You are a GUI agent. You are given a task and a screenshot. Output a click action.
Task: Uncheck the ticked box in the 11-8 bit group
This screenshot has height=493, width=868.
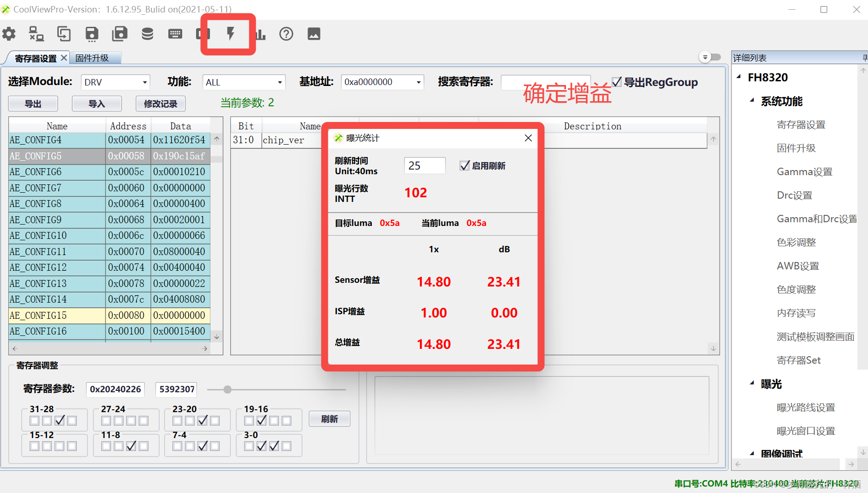(131, 446)
